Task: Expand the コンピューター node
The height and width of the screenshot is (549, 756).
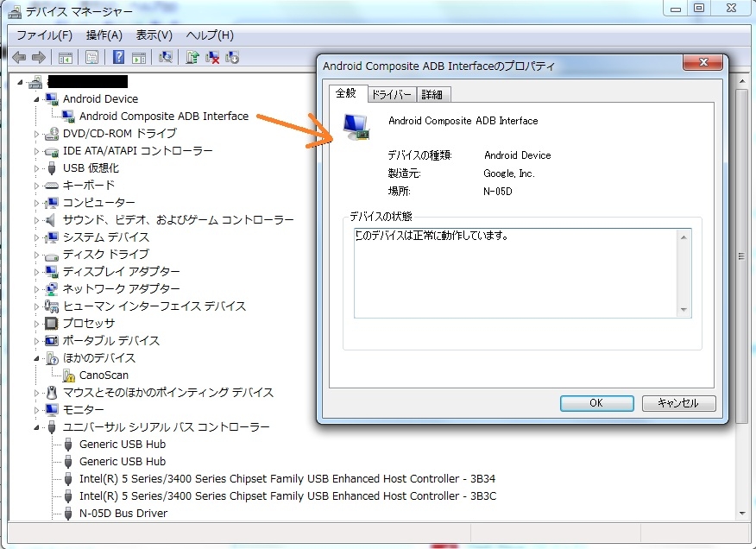Action: pos(36,203)
